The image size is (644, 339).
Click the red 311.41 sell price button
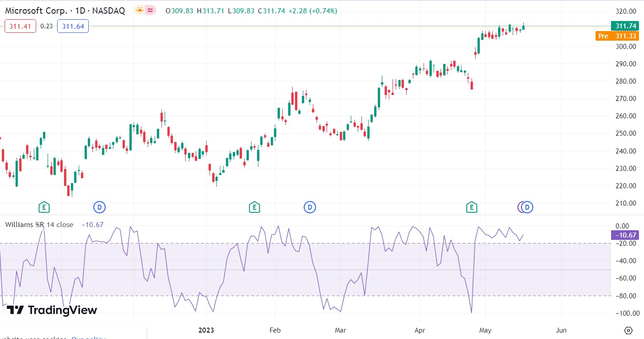click(20, 26)
